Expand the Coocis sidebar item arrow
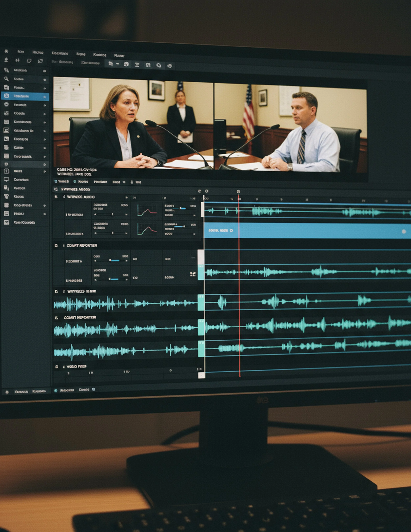 click(45, 114)
